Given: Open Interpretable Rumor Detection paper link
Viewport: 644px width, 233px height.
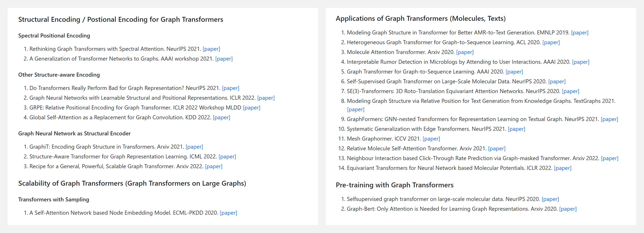Looking at the screenshot, I should (581, 62).
